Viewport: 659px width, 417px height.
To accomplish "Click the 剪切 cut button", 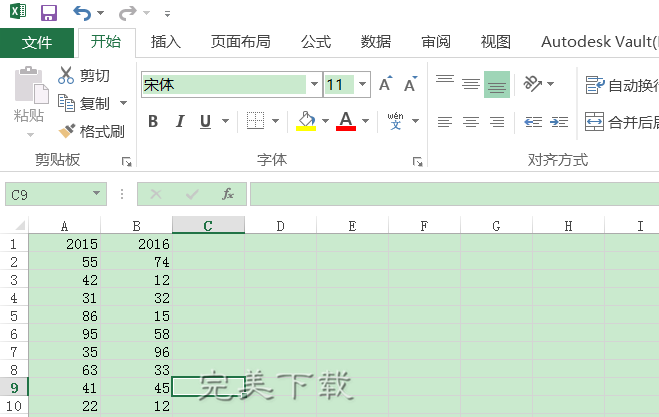I will 84,76.
